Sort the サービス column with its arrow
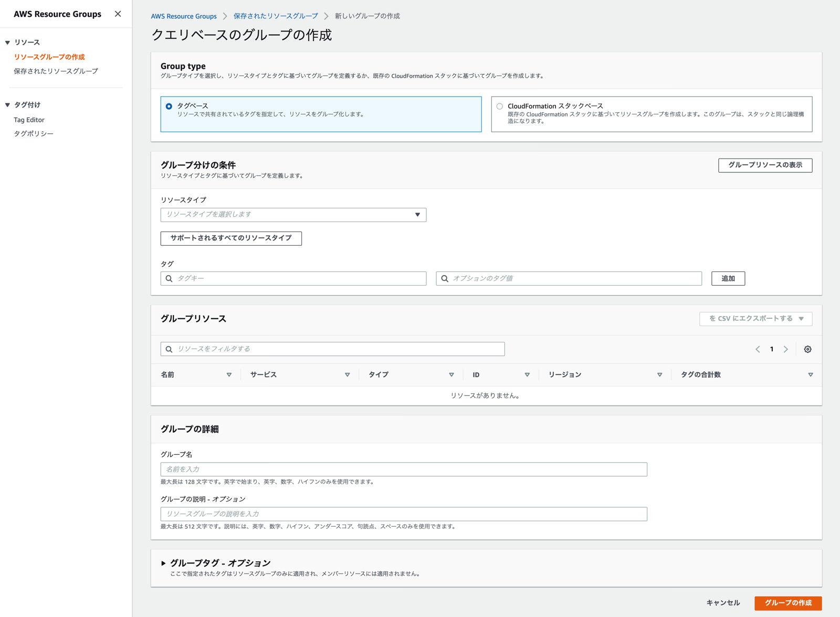The width and height of the screenshot is (840, 617). click(347, 374)
